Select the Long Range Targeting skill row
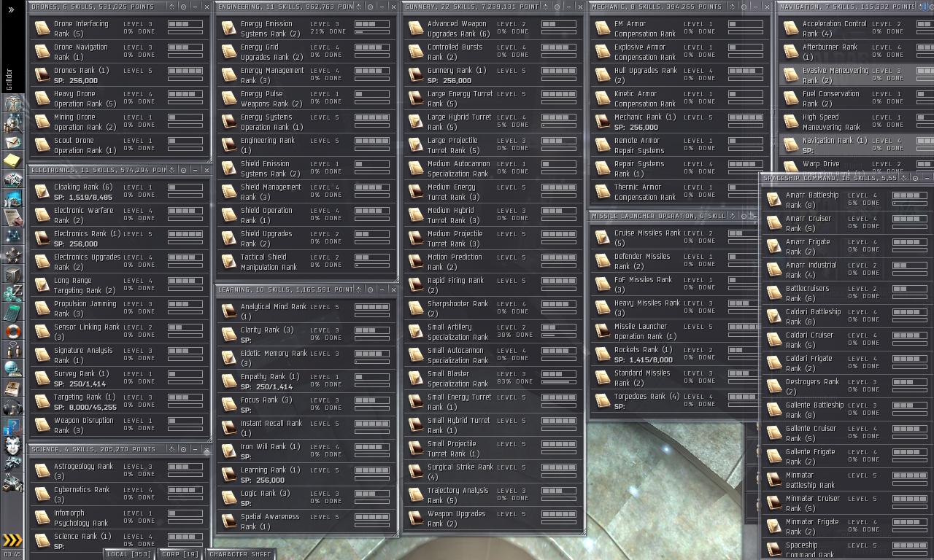The width and height of the screenshot is (934, 560). click(x=118, y=285)
